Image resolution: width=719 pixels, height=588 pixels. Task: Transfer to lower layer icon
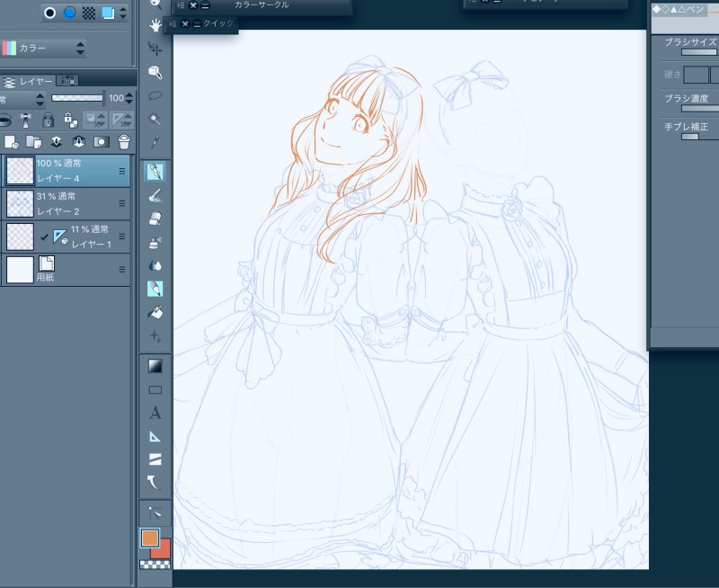point(57,142)
